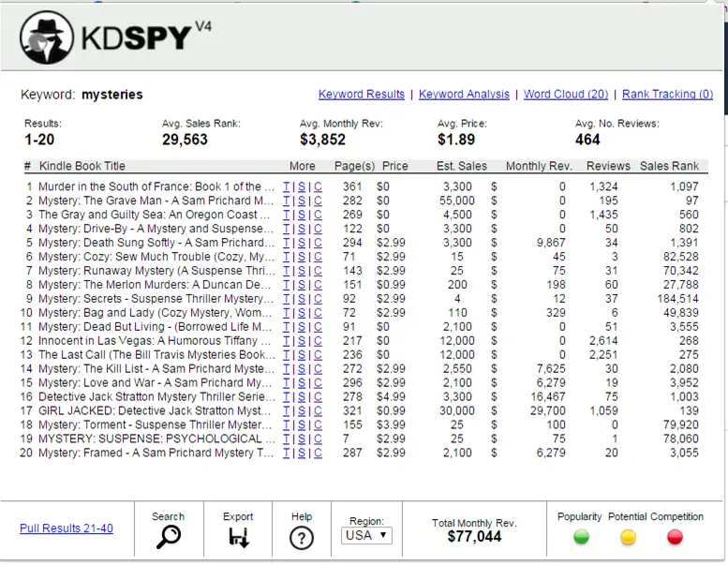Click Avg. Monthly Rev value $3,852
This screenshot has height=565, width=728.
click(x=322, y=140)
